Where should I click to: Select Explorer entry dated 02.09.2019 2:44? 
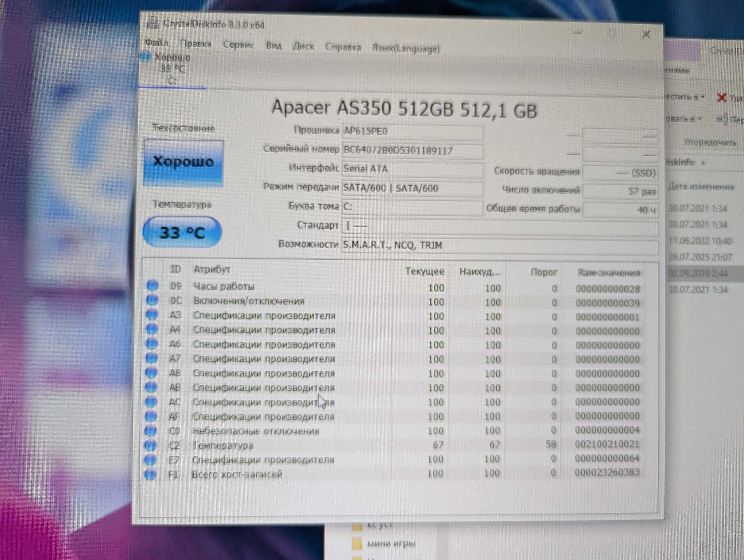point(698,273)
